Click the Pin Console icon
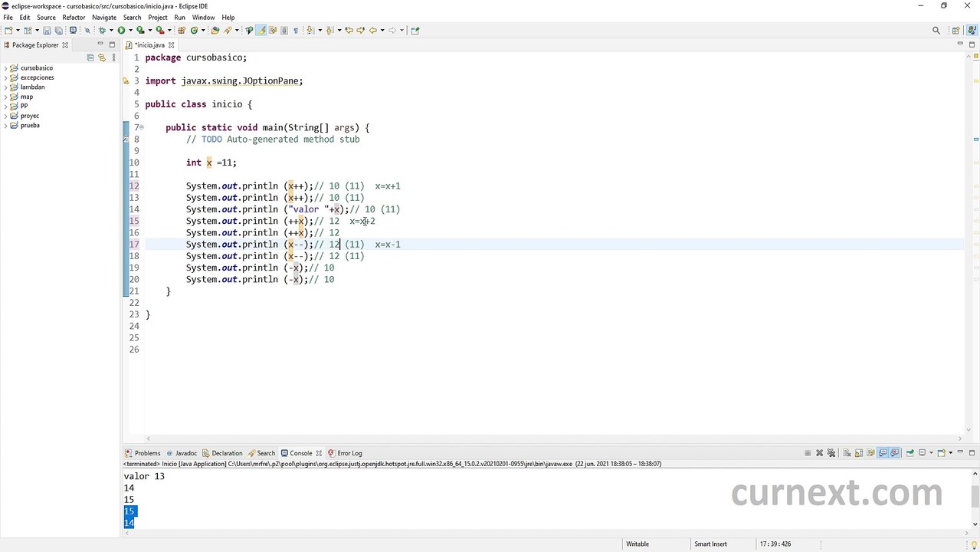 910,453
